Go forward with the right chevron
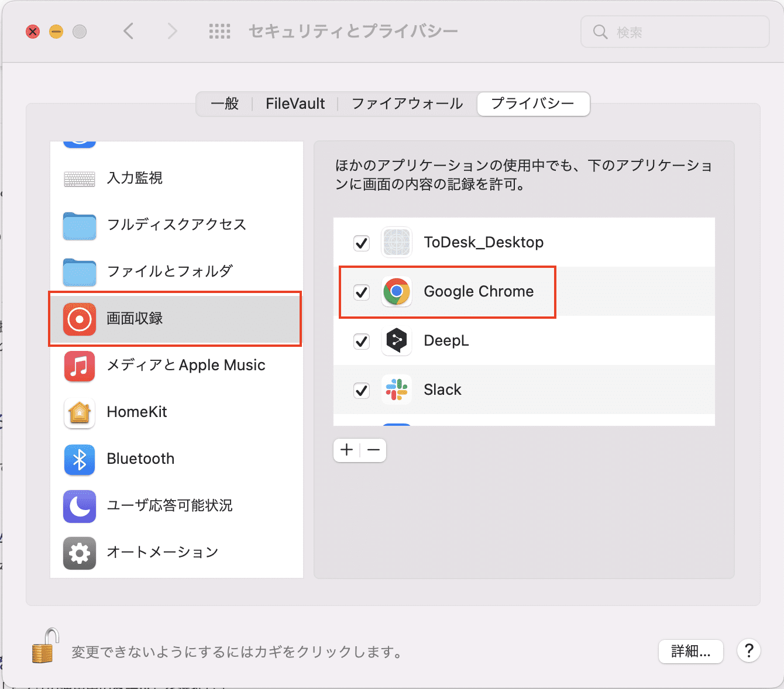The image size is (784, 689). click(172, 31)
